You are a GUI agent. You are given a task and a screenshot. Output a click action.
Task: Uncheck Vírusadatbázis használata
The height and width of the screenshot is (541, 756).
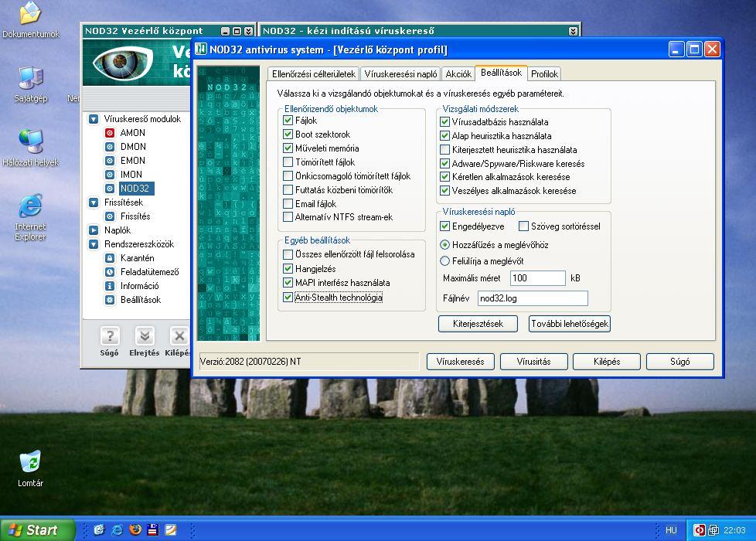tap(444, 122)
